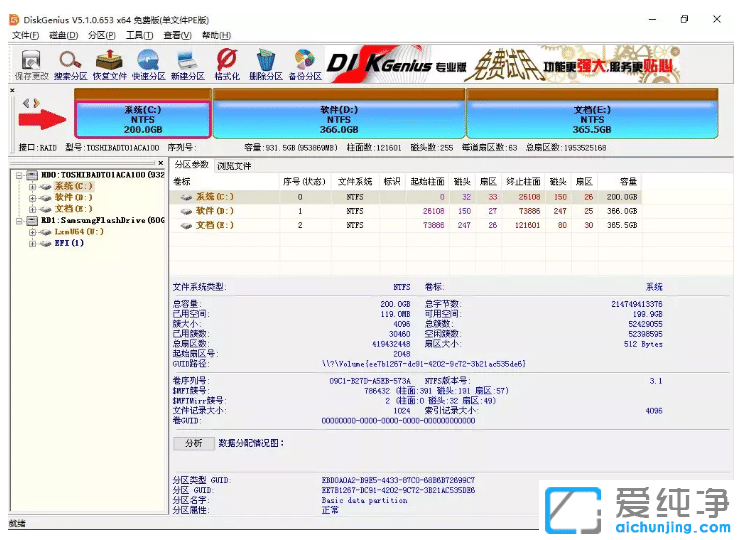Open the 查看(V) menu
This screenshot has width=739, height=540.
pyautogui.click(x=177, y=35)
